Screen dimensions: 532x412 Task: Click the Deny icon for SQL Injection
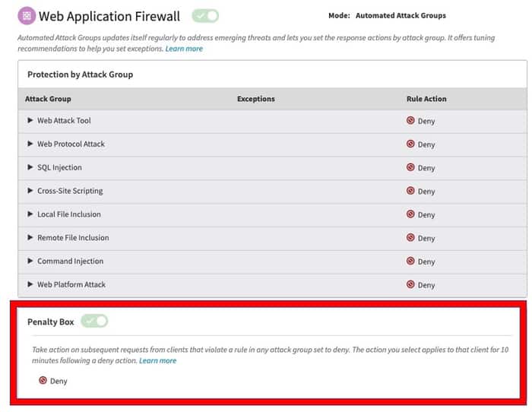pos(410,167)
